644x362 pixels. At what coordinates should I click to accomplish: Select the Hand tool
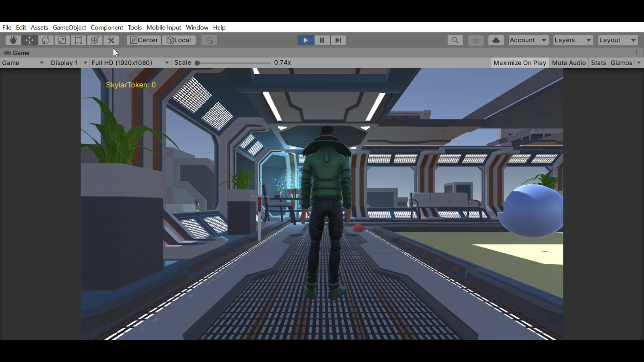click(13, 40)
